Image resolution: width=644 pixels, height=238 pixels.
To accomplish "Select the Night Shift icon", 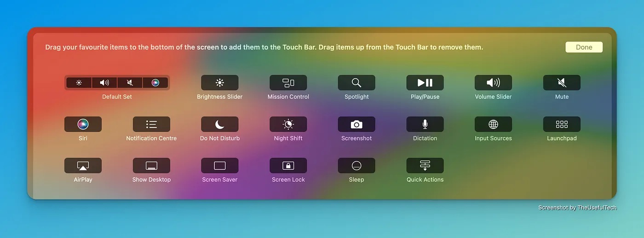I will coord(288,124).
